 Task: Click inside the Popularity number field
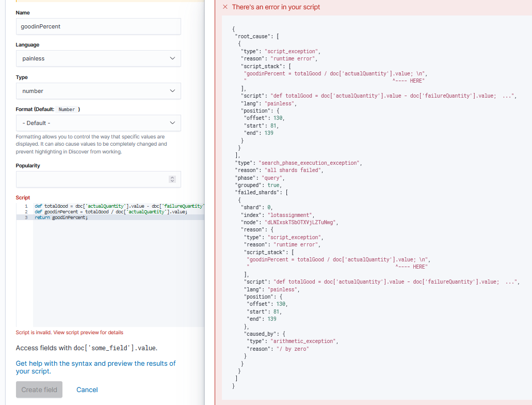tap(90, 179)
